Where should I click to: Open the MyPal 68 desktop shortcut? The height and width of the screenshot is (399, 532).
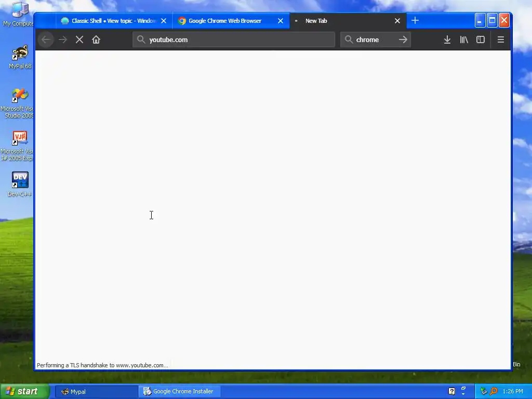pos(20,57)
